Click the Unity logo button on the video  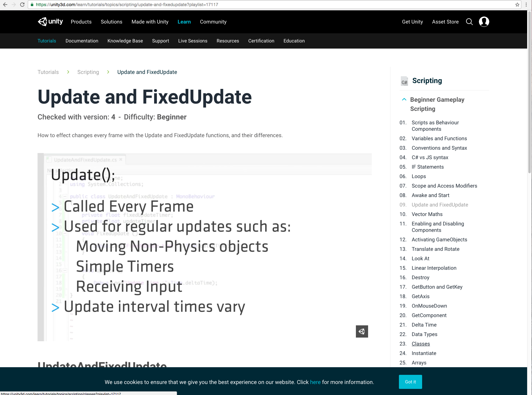tap(362, 331)
